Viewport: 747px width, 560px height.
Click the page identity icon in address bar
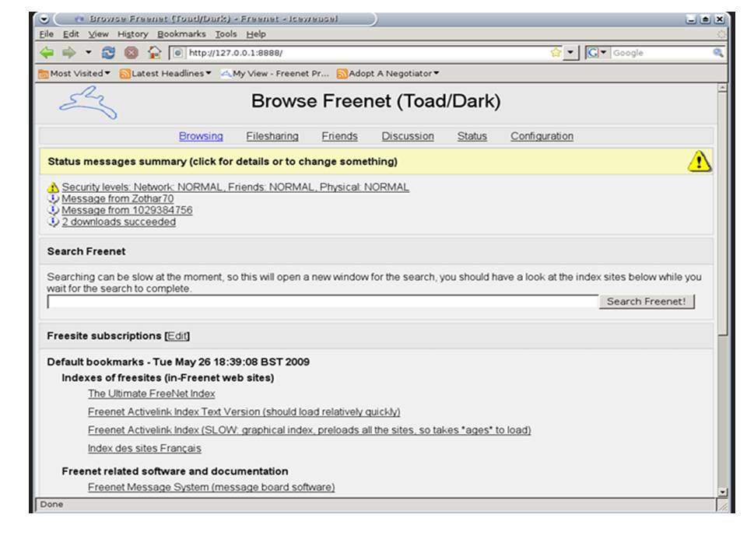click(177, 53)
